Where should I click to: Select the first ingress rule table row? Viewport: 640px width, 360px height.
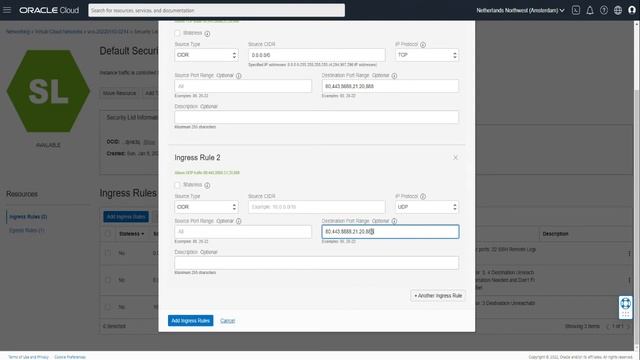(x=108, y=253)
